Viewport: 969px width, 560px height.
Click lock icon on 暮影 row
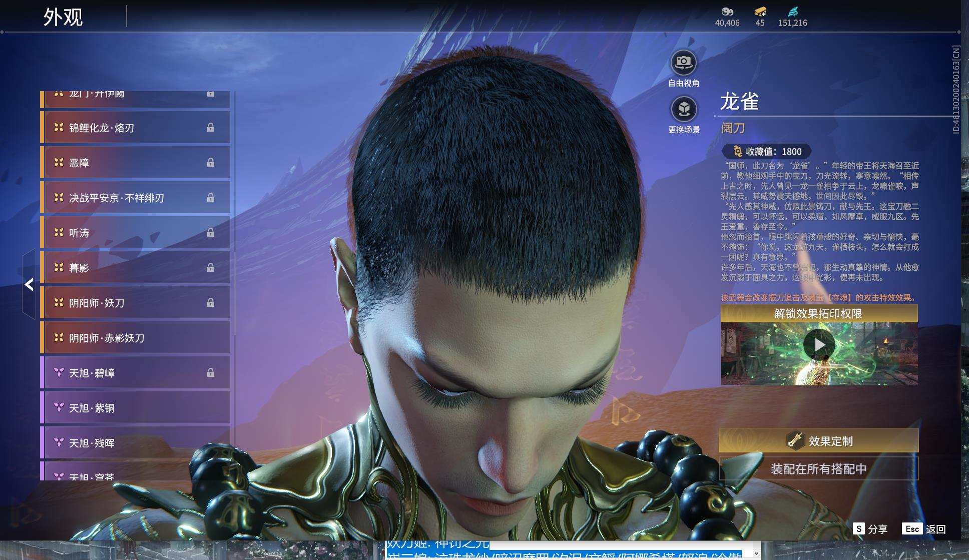click(211, 268)
